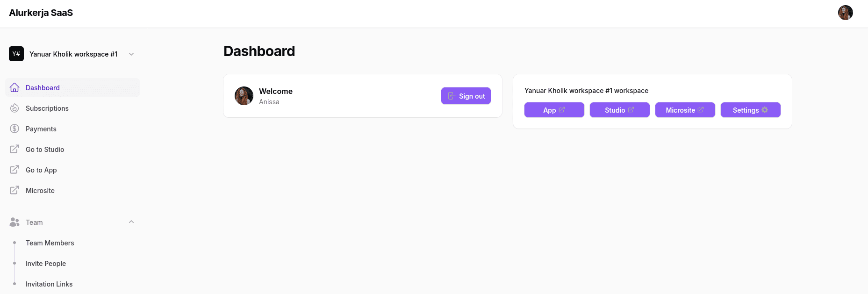The image size is (868, 294).
Task: Click the Go to Studio external-link icon
Action: (14, 149)
